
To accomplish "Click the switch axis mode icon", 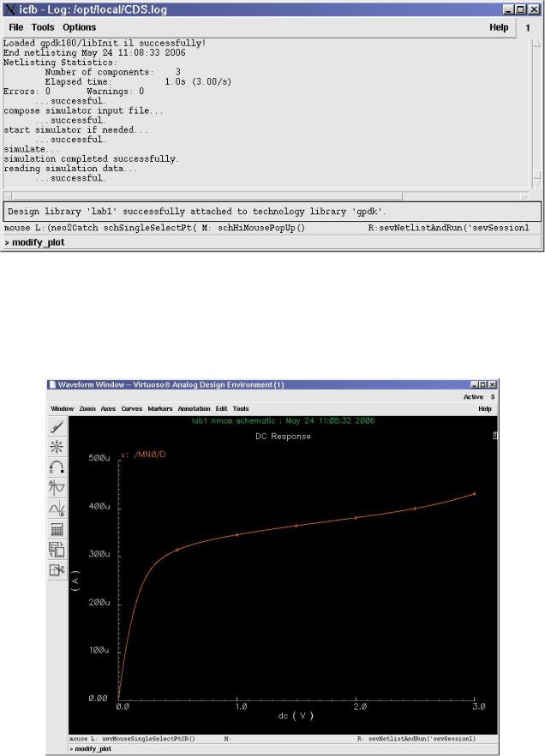I will click(x=57, y=550).
